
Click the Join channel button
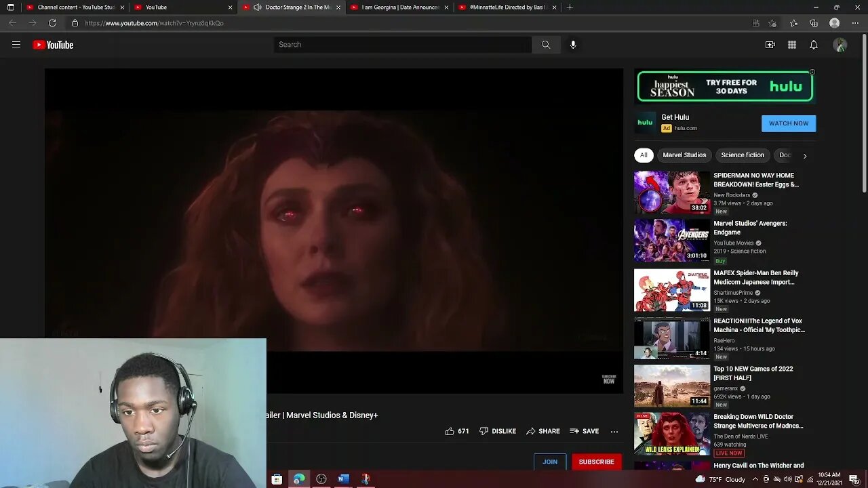click(550, 462)
